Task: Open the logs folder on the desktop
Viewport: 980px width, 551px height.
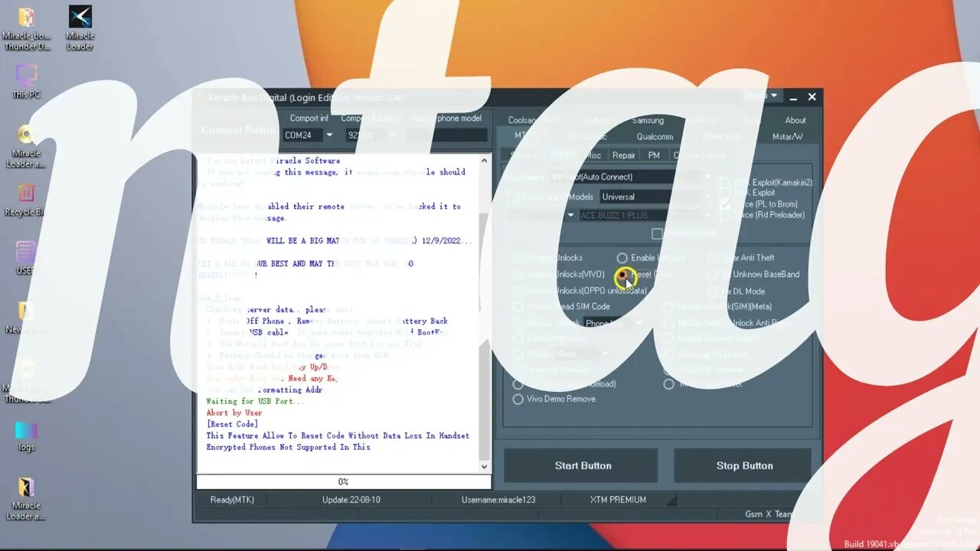Action: coord(26,436)
